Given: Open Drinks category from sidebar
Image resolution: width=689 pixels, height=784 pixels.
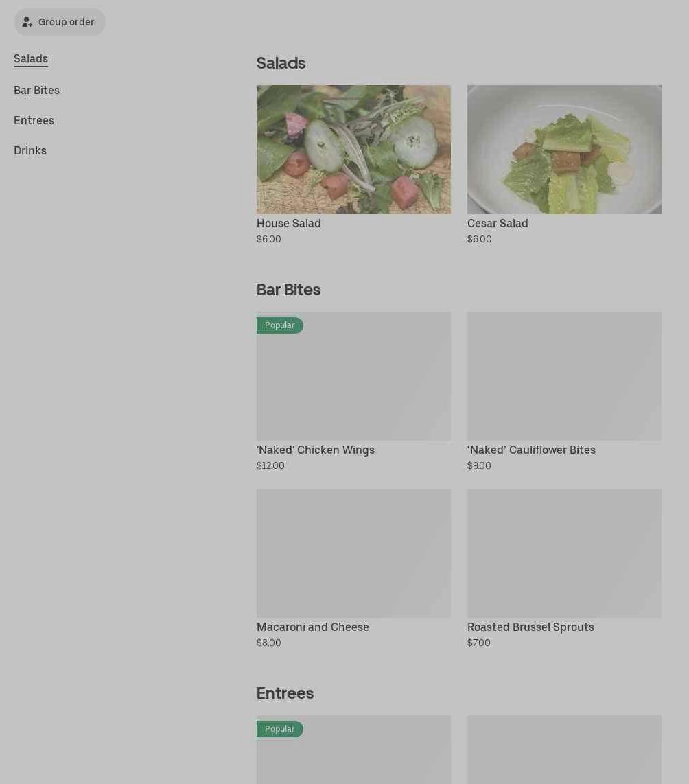Looking at the screenshot, I should coord(30,150).
